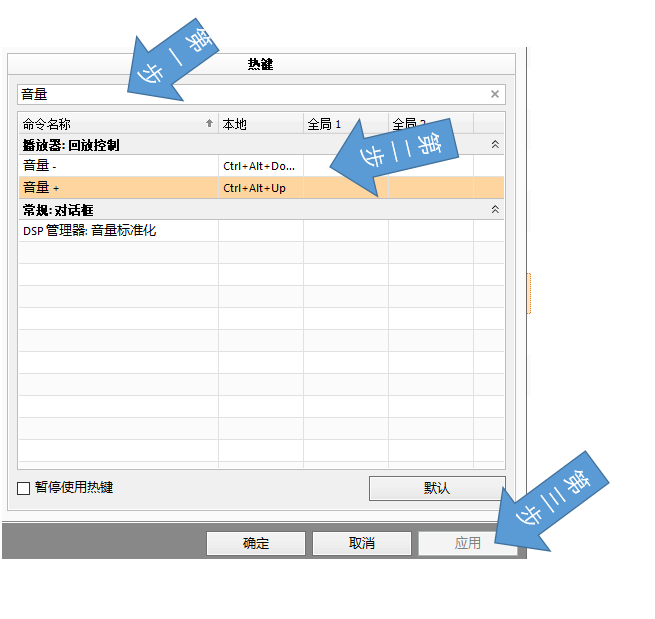The width and height of the screenshot is (655, 619).
Task: Click the 常规: 对话框 group header
Action: point(150,210)
